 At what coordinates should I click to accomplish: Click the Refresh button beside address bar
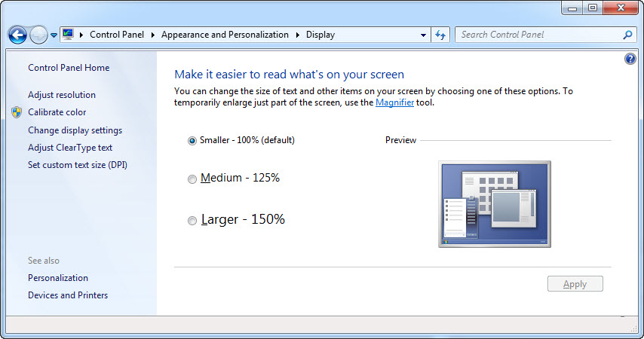tap(441, 35)
